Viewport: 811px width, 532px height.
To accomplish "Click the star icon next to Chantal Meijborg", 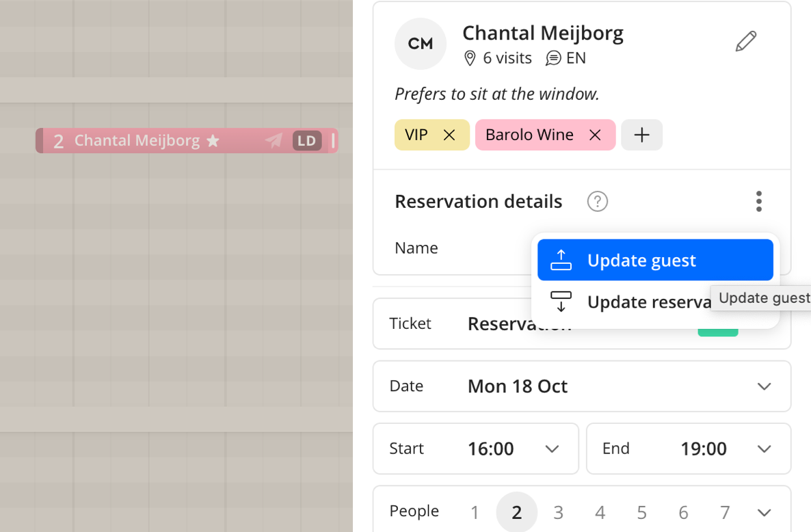I will (x=213, y=141).
